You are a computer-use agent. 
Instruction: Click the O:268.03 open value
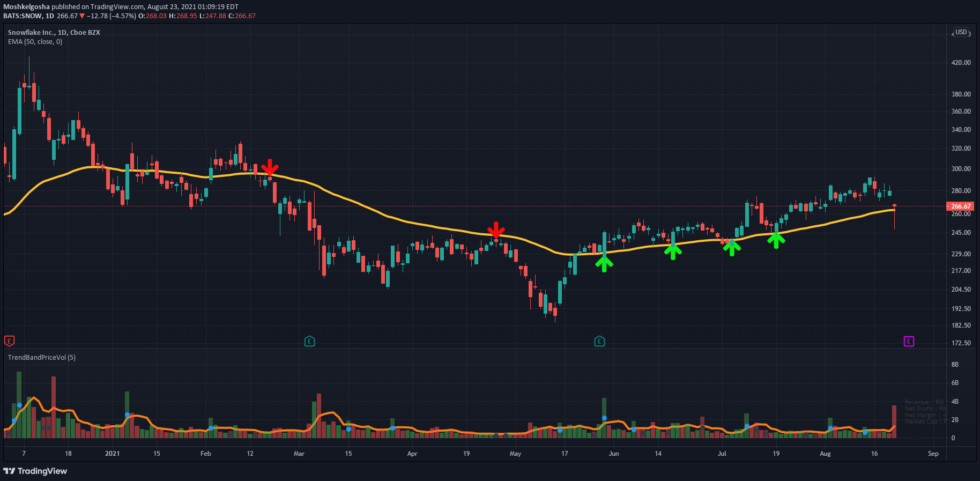153,16
